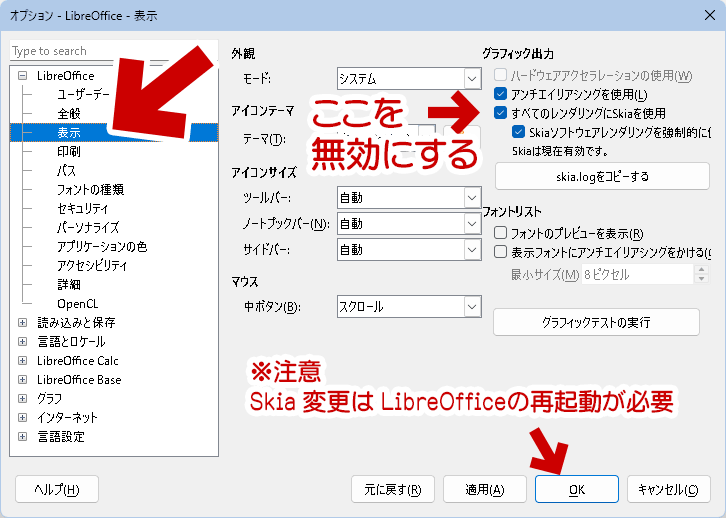Open the ノートブックバー icon size dropdown
Screen dimensions: 726x518
point(409,224)
